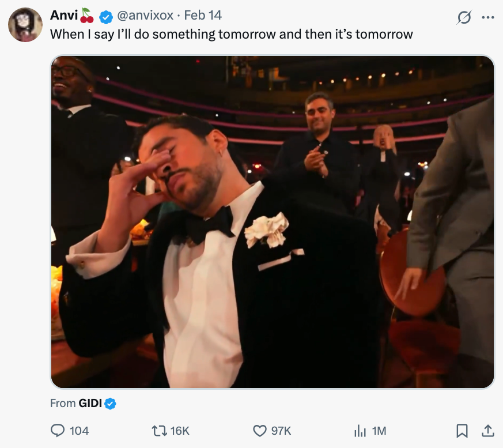Click the 97K likes count
The width and height of the screenshot is (503, 448).
[x=281, y=431]
